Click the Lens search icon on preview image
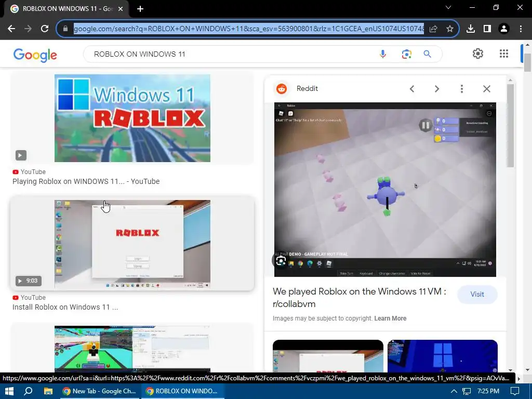 [281, 261]
